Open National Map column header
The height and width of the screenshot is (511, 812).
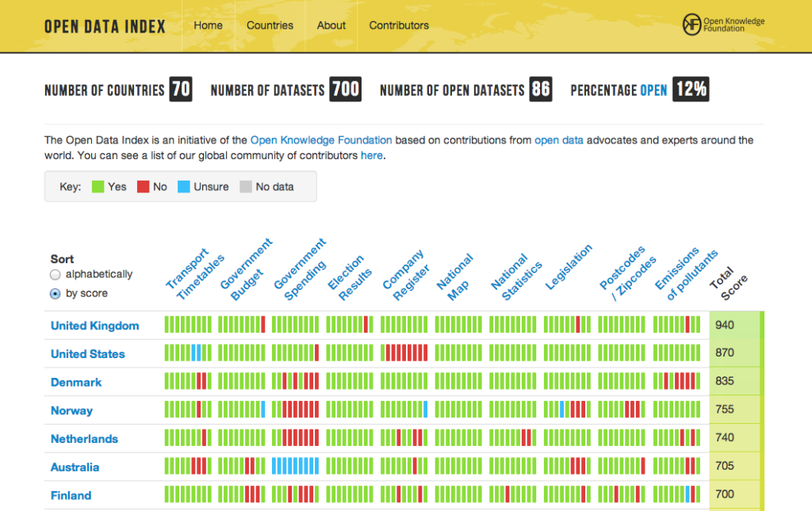pyautogui.click(x=454, y=278)
